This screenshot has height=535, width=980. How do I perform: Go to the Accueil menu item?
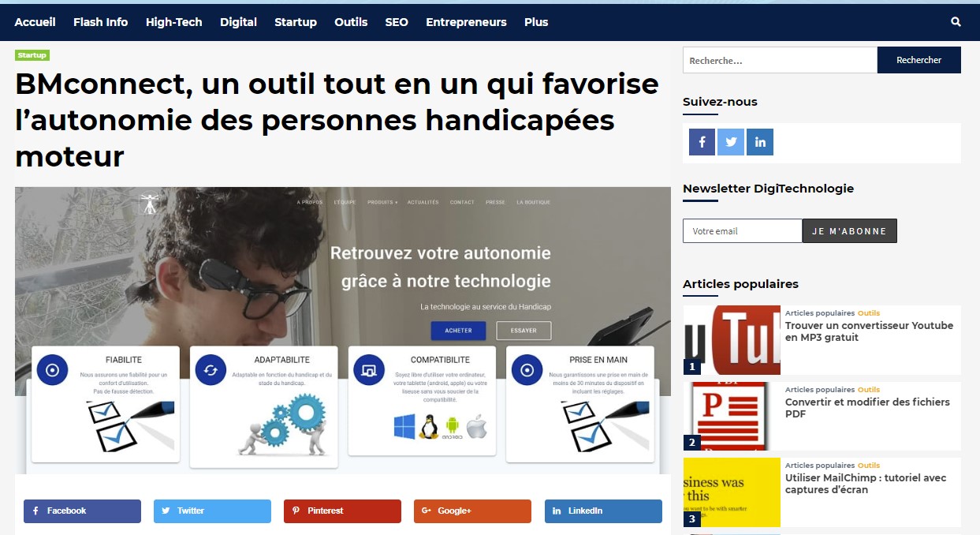(x=35, y=22)
